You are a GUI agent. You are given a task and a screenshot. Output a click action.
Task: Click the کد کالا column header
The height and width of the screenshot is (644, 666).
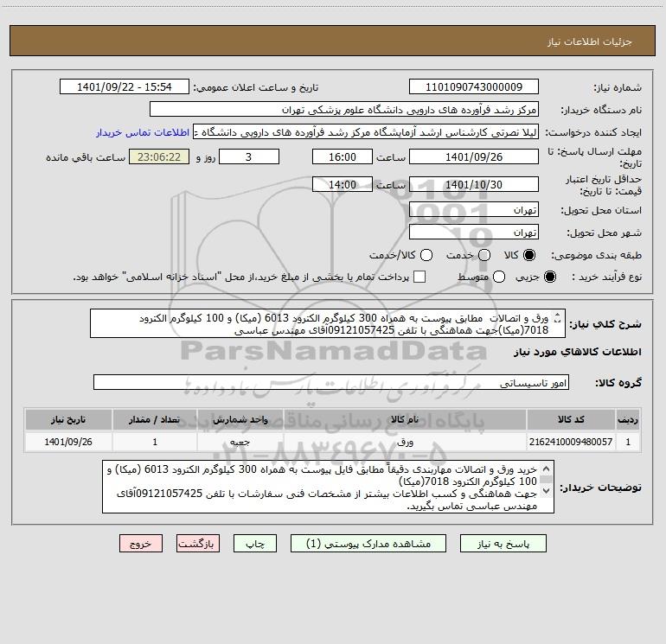click(571, 420)
